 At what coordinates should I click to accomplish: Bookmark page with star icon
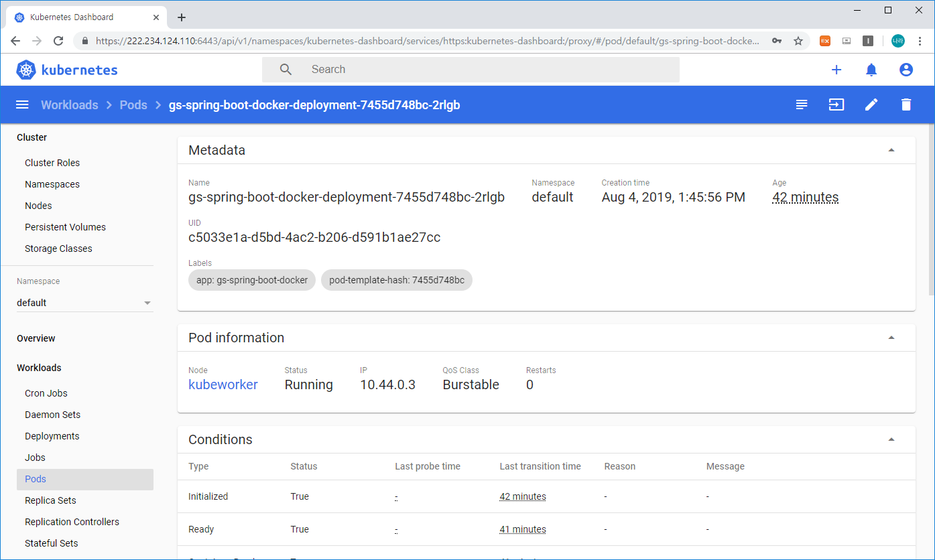click(x=798, y=41)
